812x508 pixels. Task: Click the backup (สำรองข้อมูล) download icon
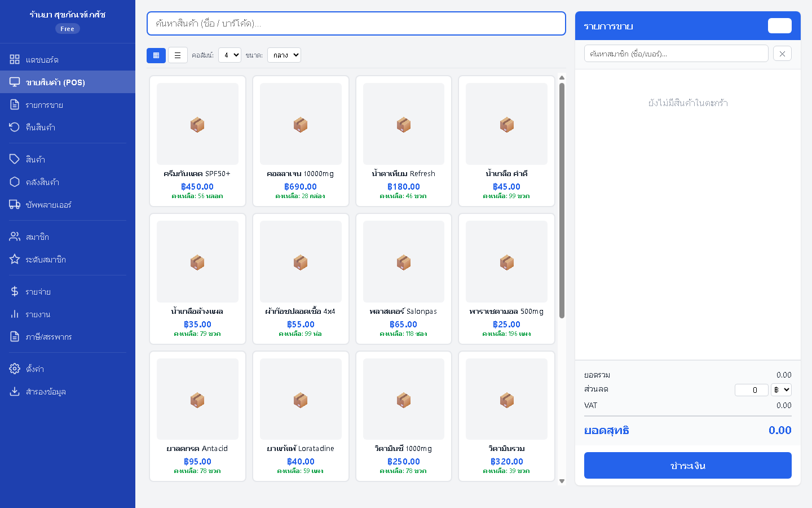tap(15, 391)
